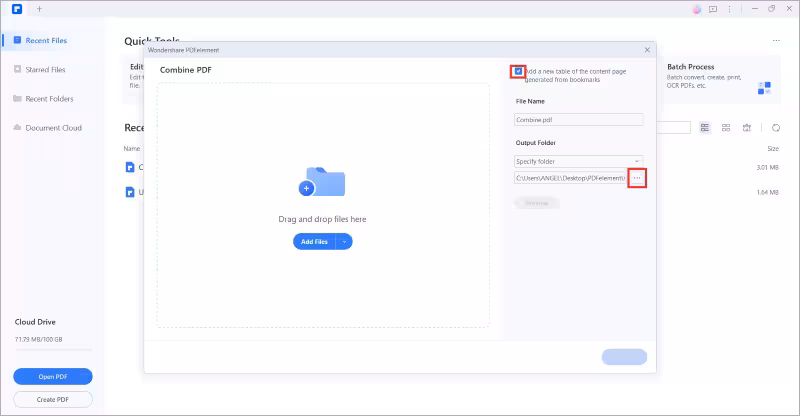Click the first recent file PDF icon

click(x=130, y=167)
